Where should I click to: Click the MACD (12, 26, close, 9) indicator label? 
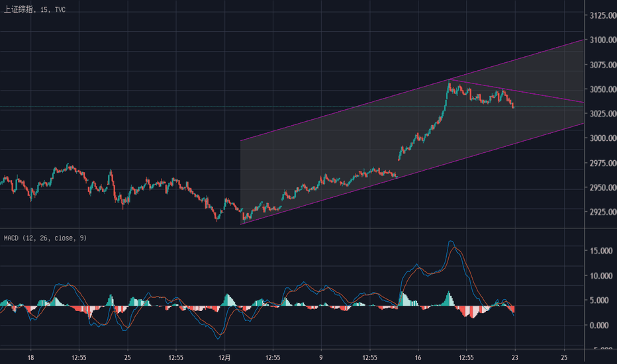click(x=45, y=238)
